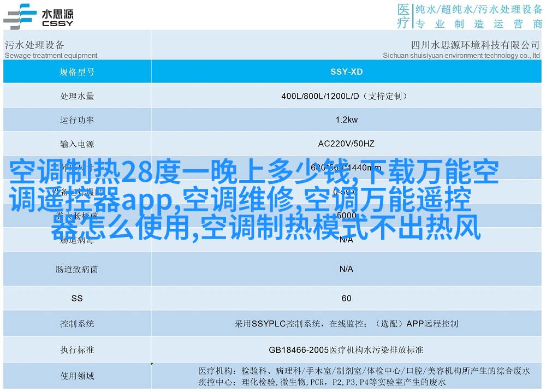Viewport: 546px width, 392px height.
Task: Click the '1.2kw' power value
Action: click(347, 120)
